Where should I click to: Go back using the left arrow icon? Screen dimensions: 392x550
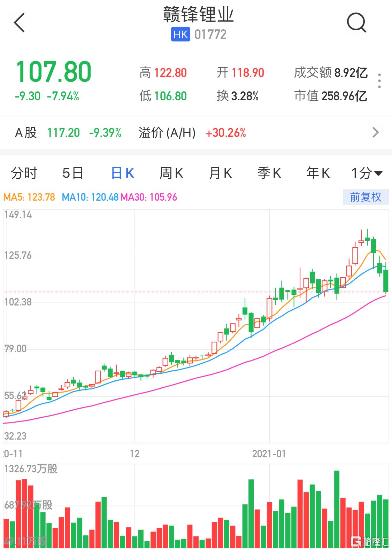click(x=20, y=23)
